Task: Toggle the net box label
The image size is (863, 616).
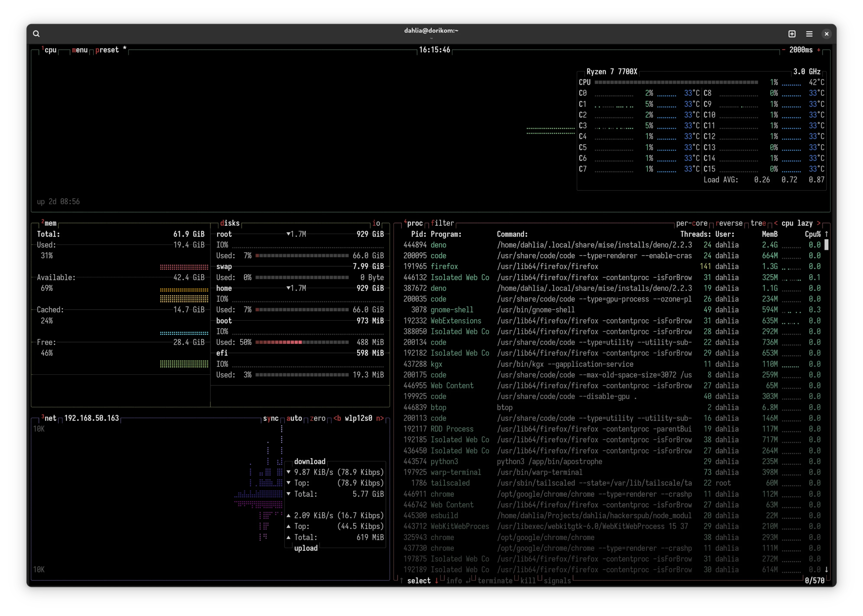Action: point(49,418)
